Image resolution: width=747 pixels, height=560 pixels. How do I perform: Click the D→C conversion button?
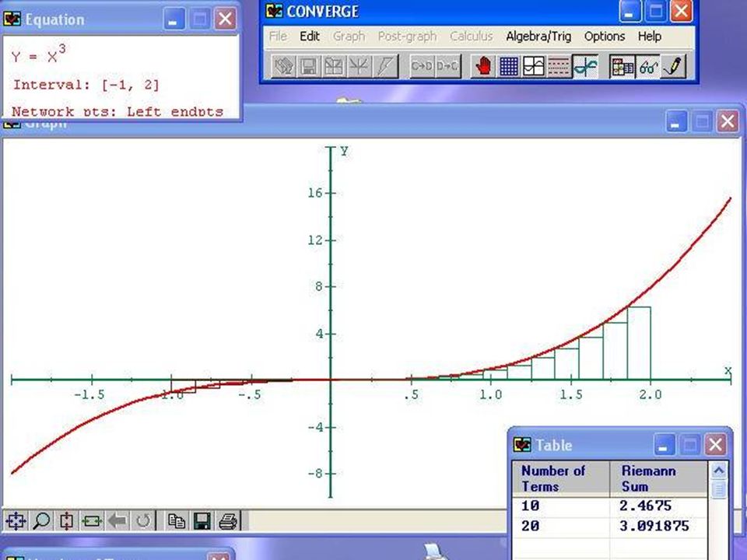point(447,67)
